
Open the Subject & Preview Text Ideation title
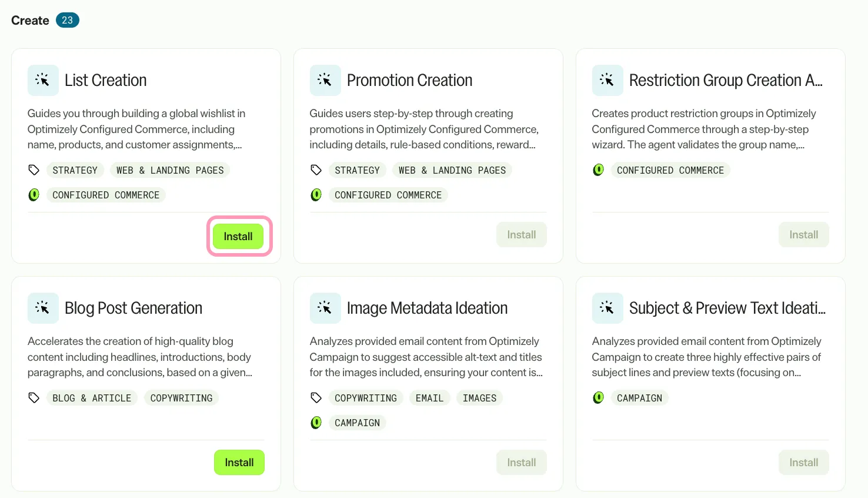727,308
